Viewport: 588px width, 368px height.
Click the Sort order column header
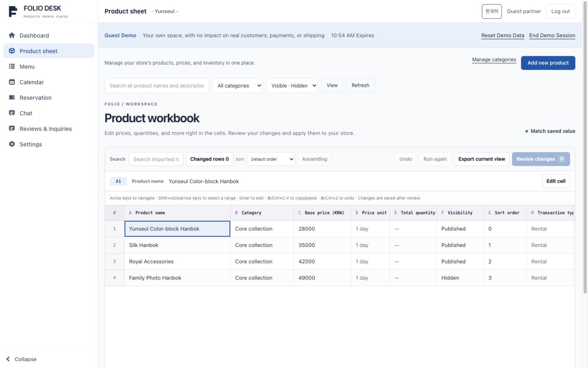click(505, 213)
